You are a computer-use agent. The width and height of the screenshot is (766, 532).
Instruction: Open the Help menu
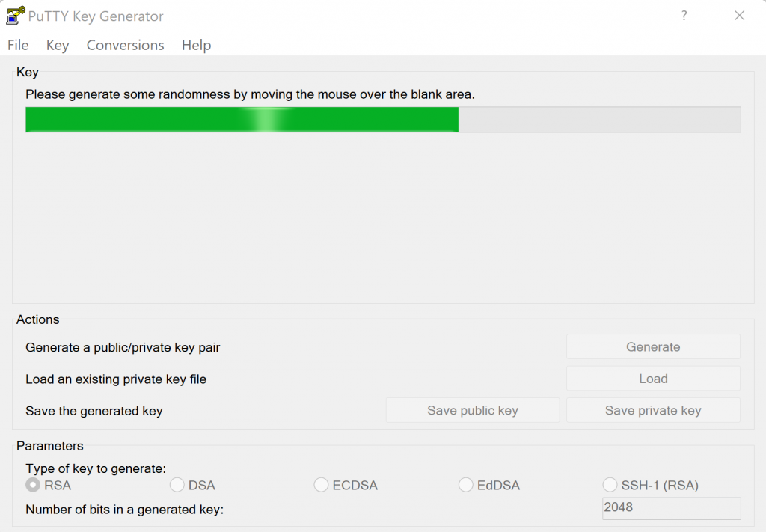coord(196,45)
